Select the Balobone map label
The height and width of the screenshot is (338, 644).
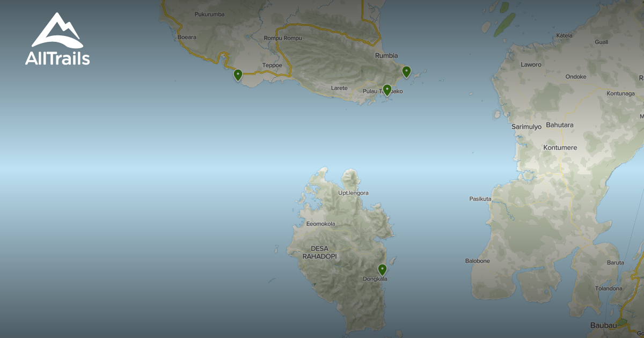click(x=477, y=261)
